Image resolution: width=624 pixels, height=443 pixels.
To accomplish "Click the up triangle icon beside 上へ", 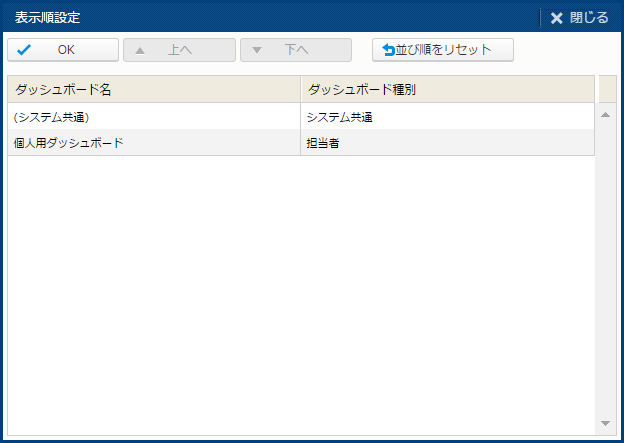I will pos(141,50).
